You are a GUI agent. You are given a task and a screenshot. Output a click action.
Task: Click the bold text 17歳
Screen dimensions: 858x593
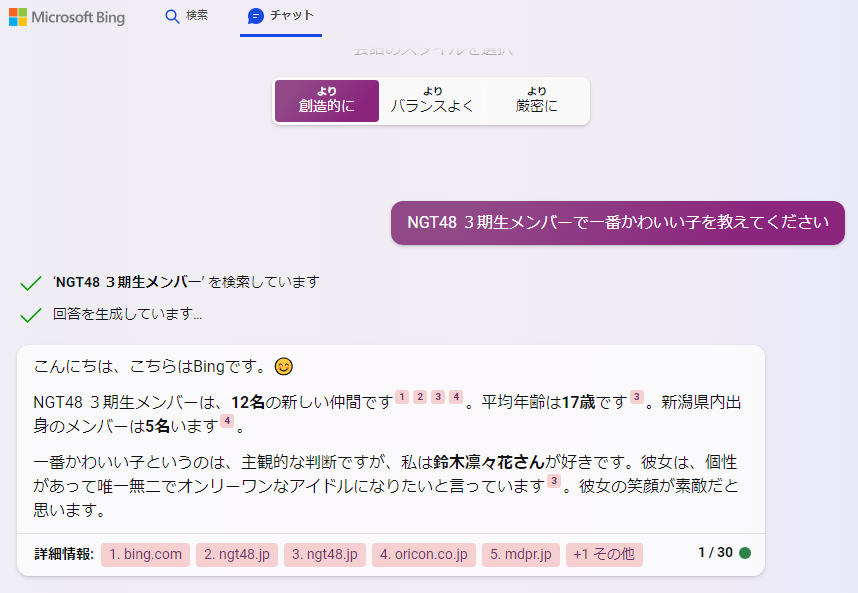pos(578,403)
